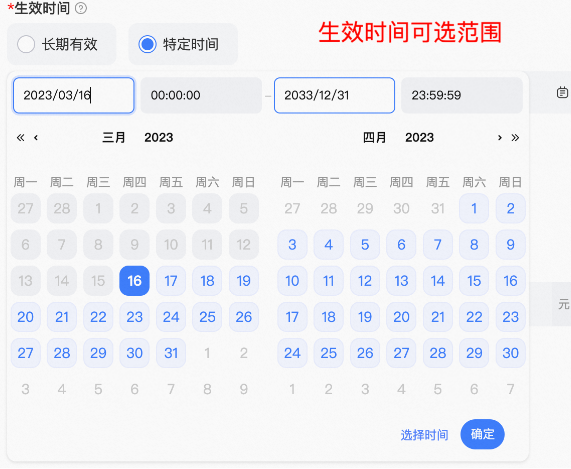Click the start date field 2023/03/16
The width and height of the screenshot is (571, 469).
pyautogui.click(x=74, y=95)
